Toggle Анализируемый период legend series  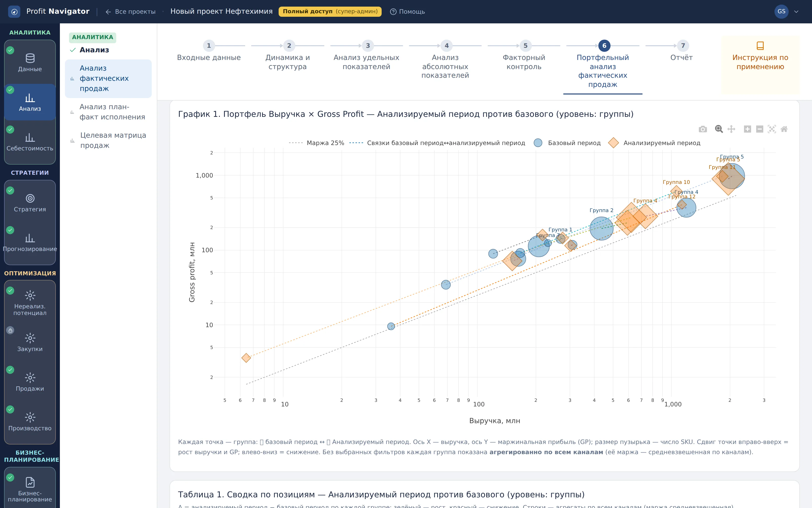coord(654,143)
